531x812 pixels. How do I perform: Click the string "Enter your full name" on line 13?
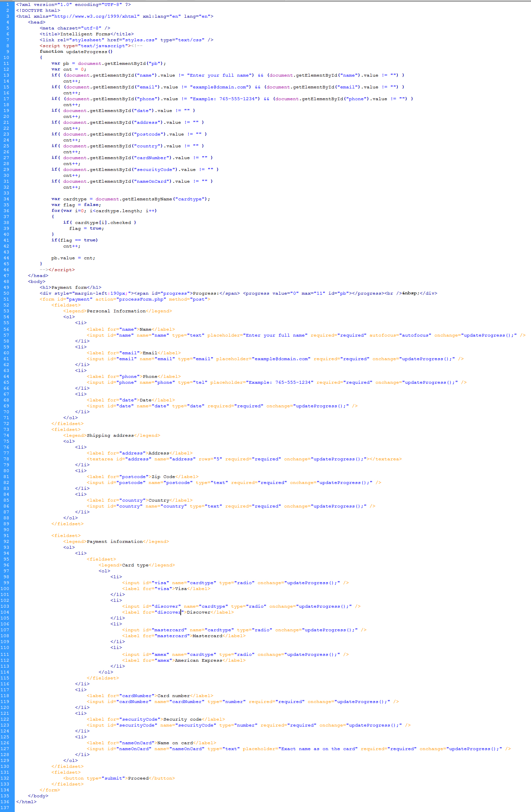(220, 75)
